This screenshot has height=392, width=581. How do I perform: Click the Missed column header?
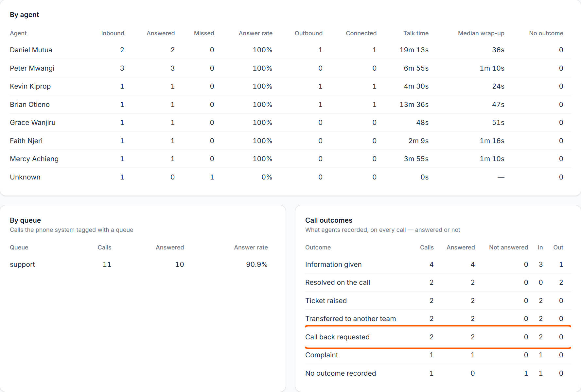204,33
